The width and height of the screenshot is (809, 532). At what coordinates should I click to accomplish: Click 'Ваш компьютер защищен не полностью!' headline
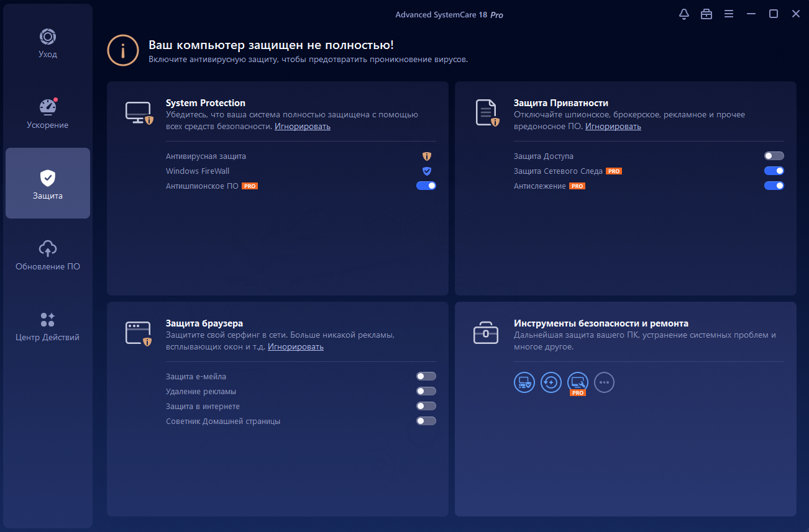pos(271,45)
